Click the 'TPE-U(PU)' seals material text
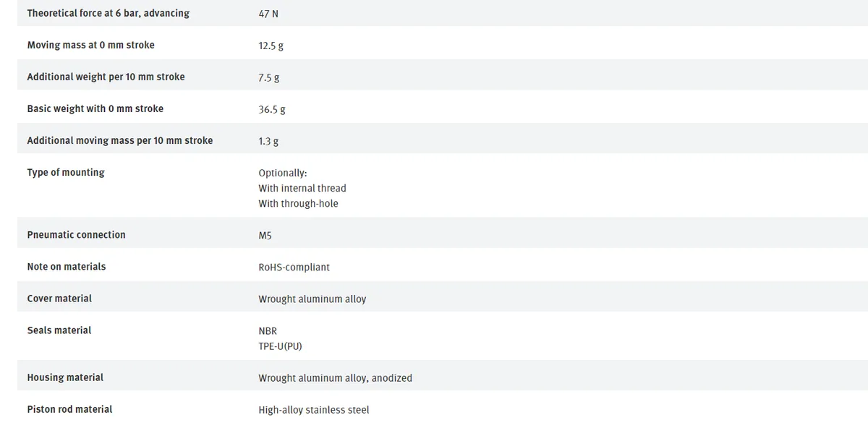 tap(280, 346)
